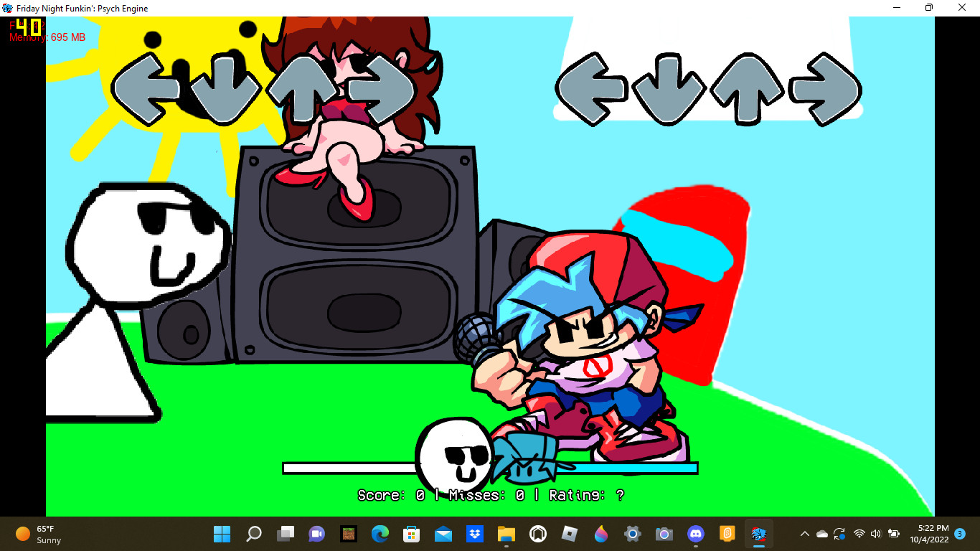Open Discord from the taskbar
Screen dimensions: 980x551
[696, 534]
